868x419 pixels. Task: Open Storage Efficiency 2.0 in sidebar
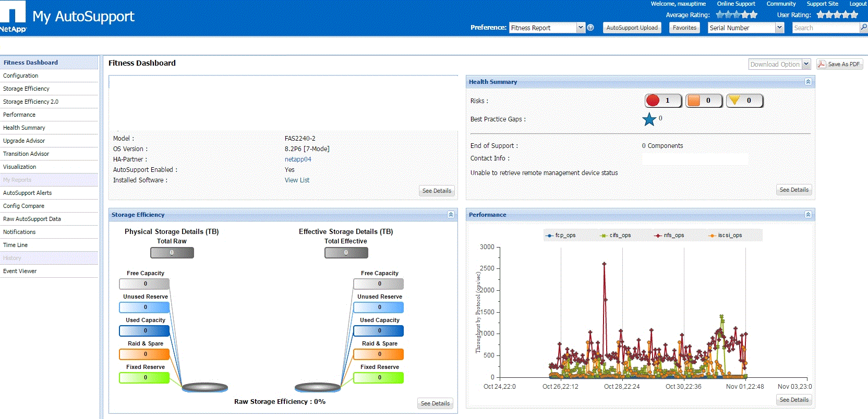point(31,102)
